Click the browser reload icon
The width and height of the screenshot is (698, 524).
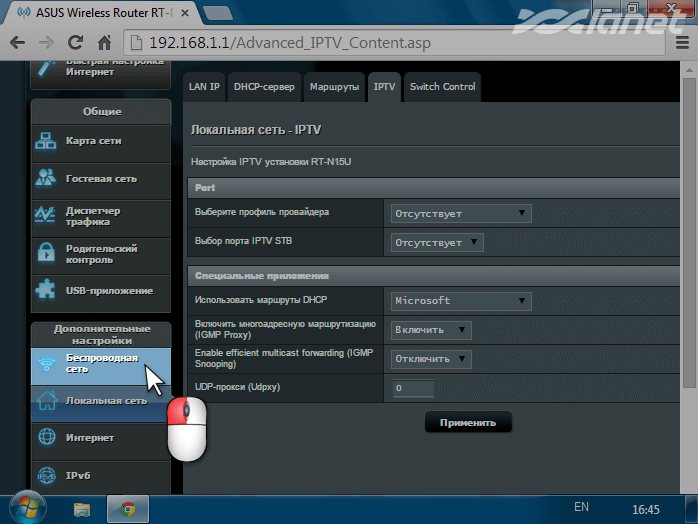pyautogui.click(x=75, y=43)
